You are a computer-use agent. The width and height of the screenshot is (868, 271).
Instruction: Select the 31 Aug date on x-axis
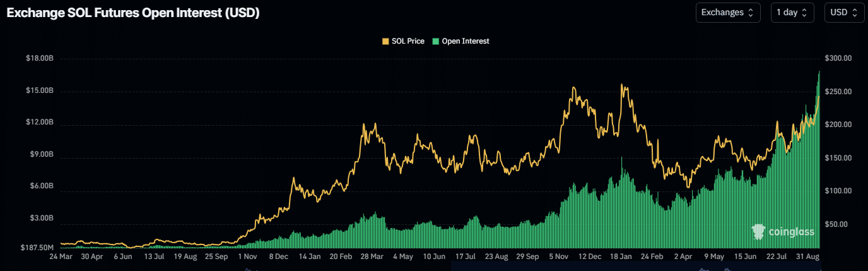[806, 258]
